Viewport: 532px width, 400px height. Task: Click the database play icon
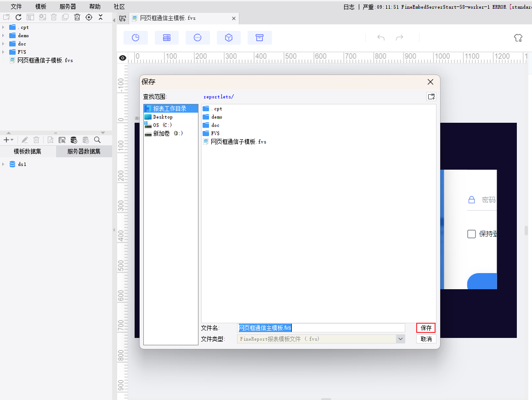(x=74, y=140)
